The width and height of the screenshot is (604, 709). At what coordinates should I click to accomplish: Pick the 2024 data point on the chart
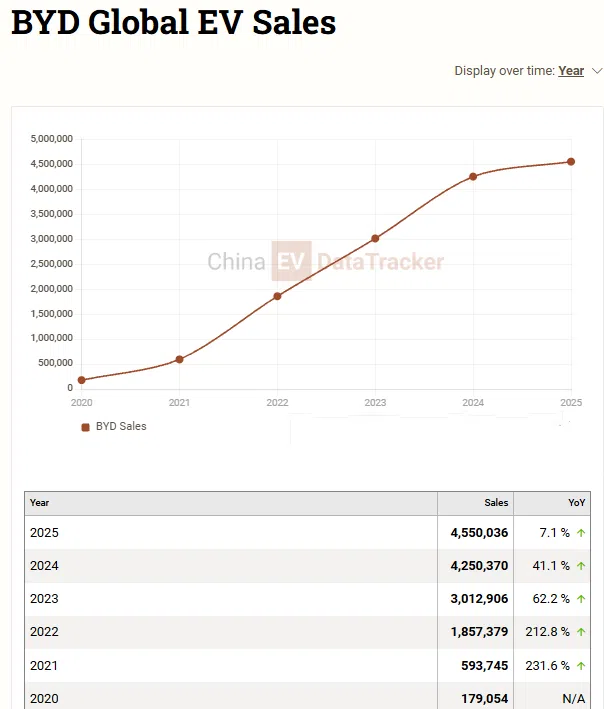point(473,177)
